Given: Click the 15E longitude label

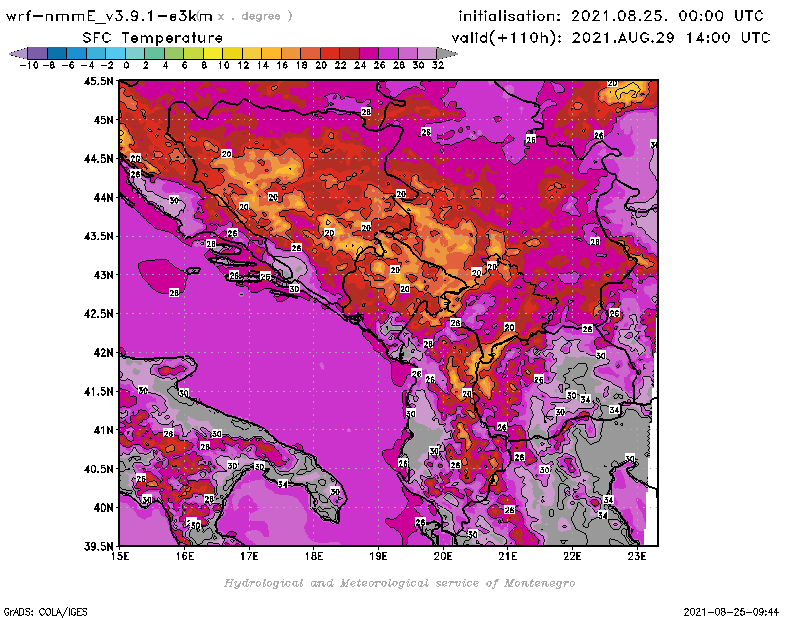Looking at the screenshot, I should pos(120,556).
